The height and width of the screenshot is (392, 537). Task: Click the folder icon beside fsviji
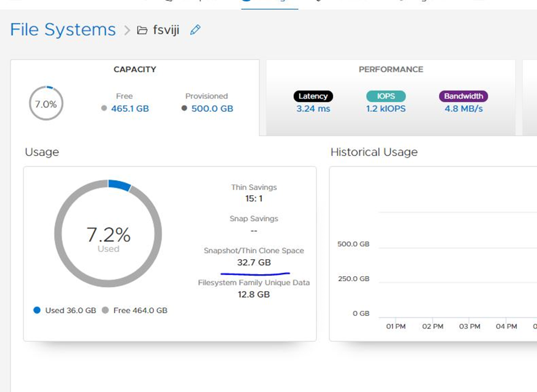click(143, 30)
